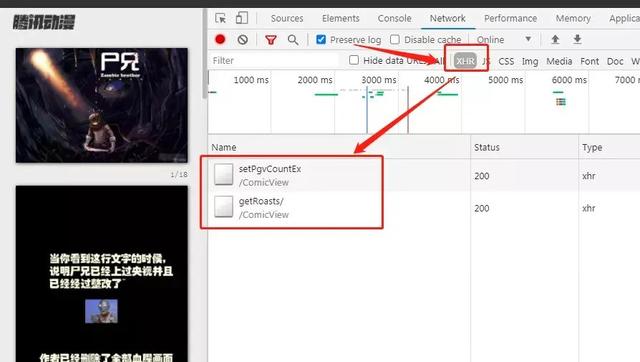Screen dimensions: 640x362
Task: Open the Online throttling dropdown
Action: [x=504, y=40]
